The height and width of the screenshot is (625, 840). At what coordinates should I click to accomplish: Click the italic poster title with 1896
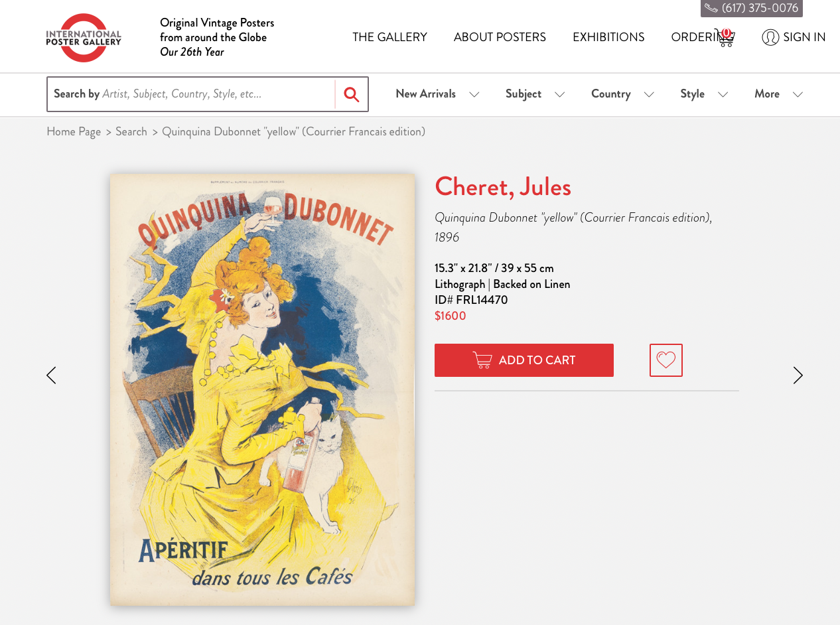[573, 227]
